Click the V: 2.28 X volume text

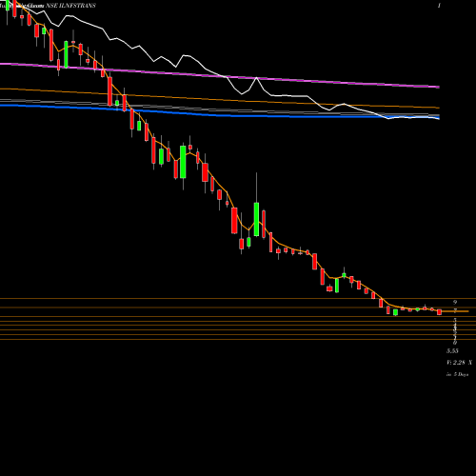point(459,363)
